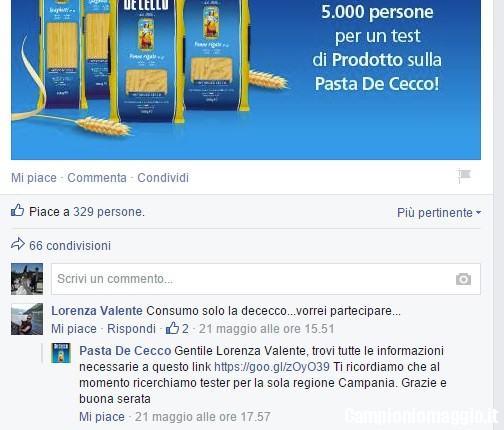The width and height of the screenshot is (504, 430).
Task: Click the flag report icon under the post
Action: [464, 175]
